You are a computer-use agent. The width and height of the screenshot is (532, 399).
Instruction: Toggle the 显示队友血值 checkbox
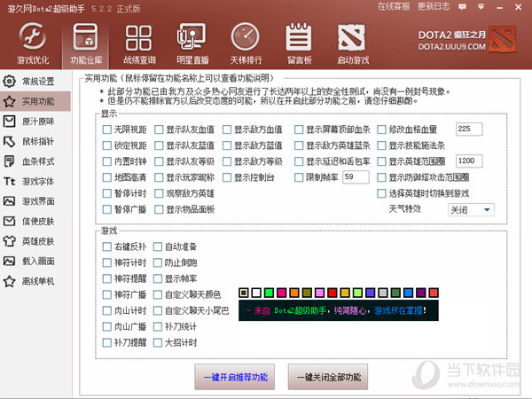pos(159,129)
